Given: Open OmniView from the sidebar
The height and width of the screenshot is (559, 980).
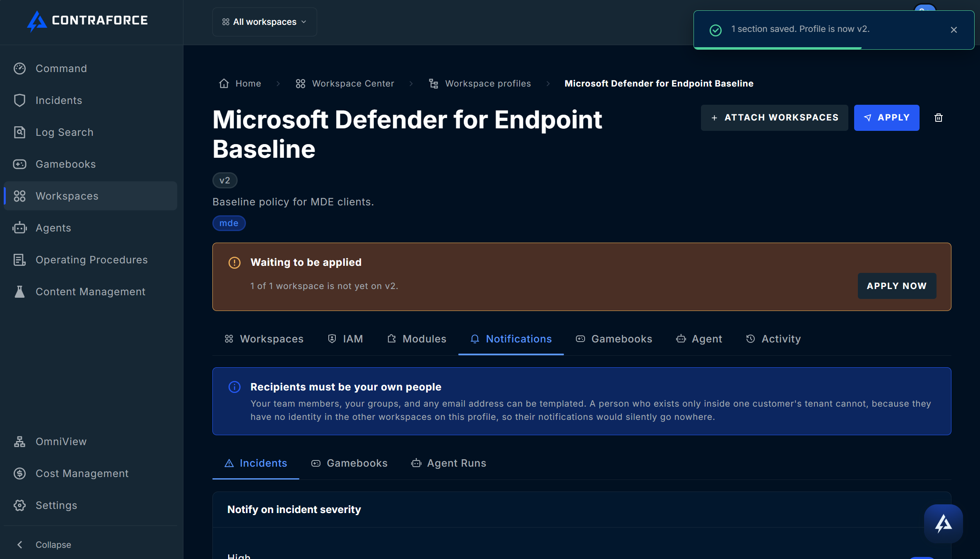Looking at the screenshot, I should 90,441.
